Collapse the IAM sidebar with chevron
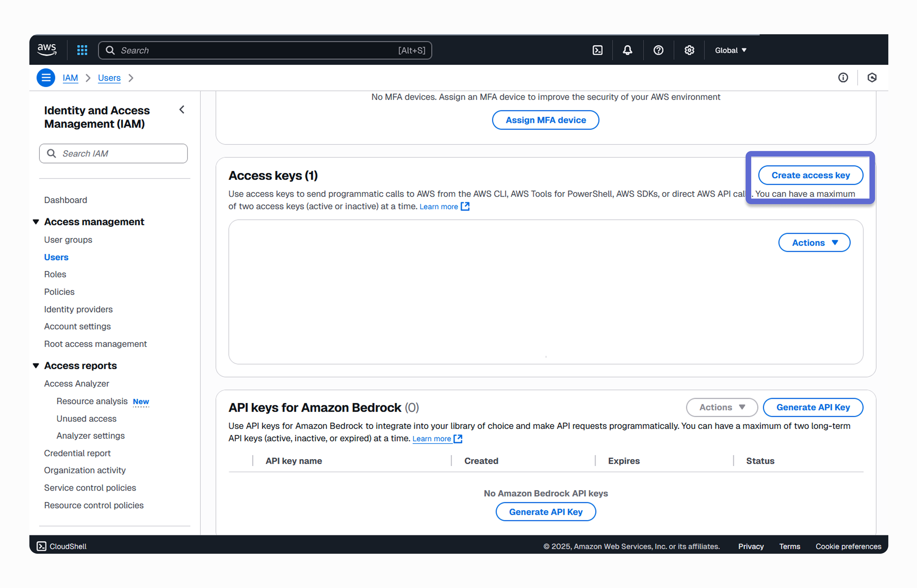 coord(182,110)
